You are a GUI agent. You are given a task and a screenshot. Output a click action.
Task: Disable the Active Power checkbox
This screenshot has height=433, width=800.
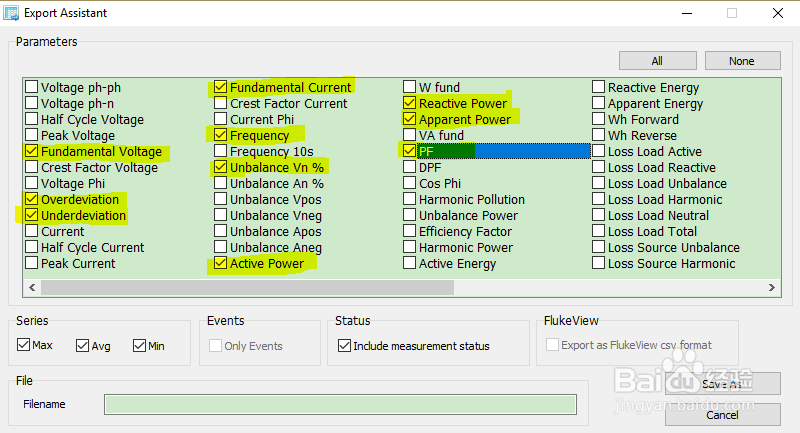(221, 264)
